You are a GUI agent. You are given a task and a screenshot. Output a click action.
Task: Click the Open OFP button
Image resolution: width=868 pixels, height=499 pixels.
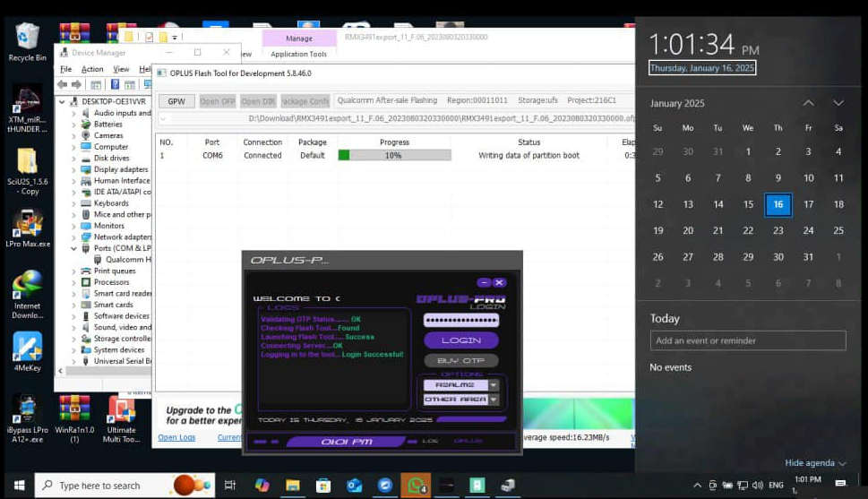[x=217, y=101]
